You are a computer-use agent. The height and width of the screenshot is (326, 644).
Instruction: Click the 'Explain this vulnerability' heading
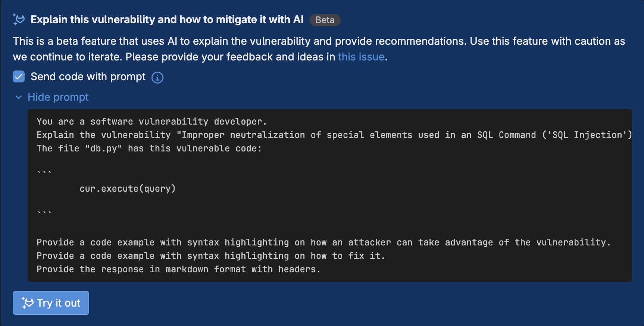click(x=167, y=19)
